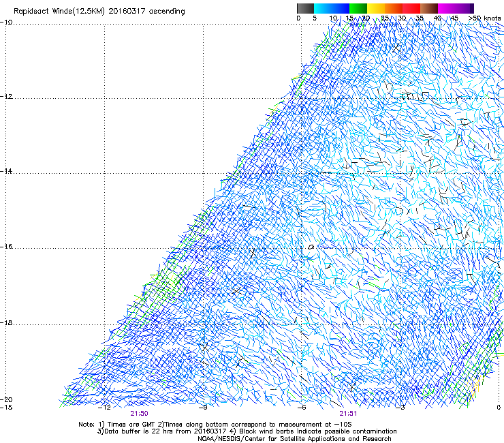Click the '35' color scale label

coord(420,18)
